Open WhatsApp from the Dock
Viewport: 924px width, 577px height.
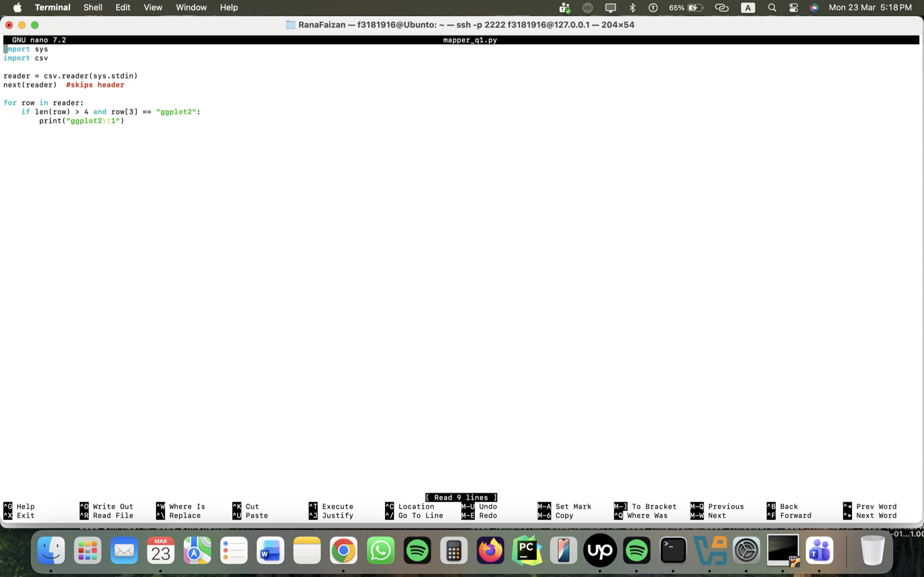point(381,551)
